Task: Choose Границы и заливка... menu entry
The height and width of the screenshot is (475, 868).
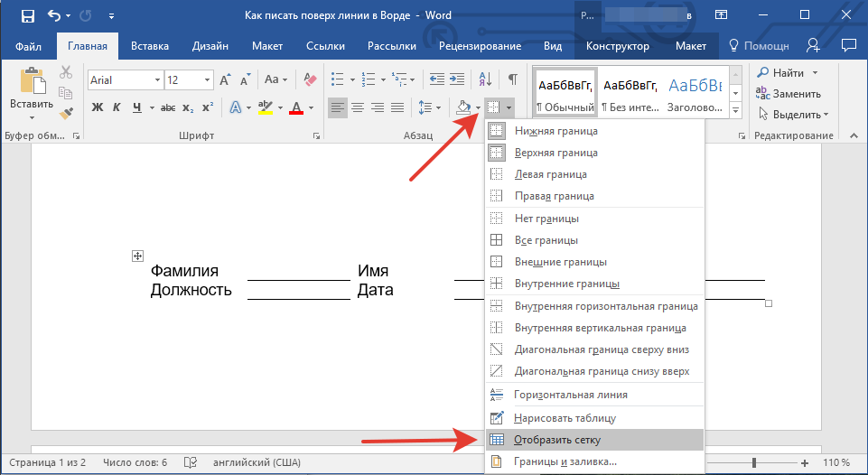Action: pyautogui.click(x=565, y=462)
